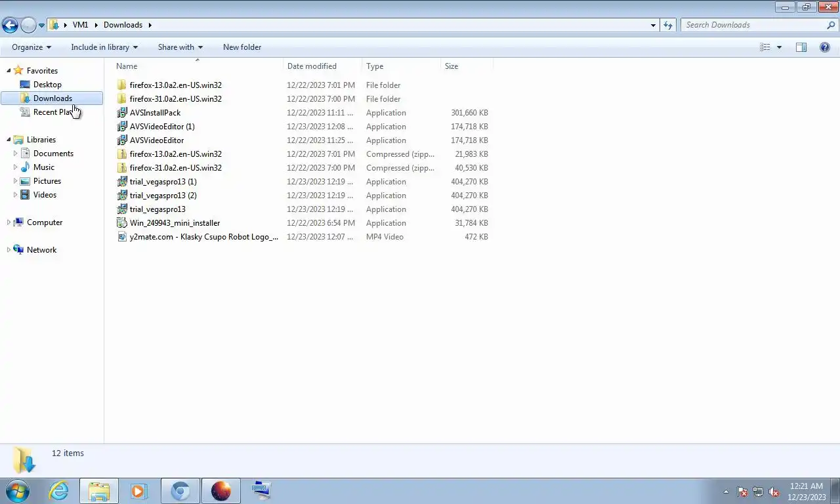Select Desktop in Favorites

(47, 85)
